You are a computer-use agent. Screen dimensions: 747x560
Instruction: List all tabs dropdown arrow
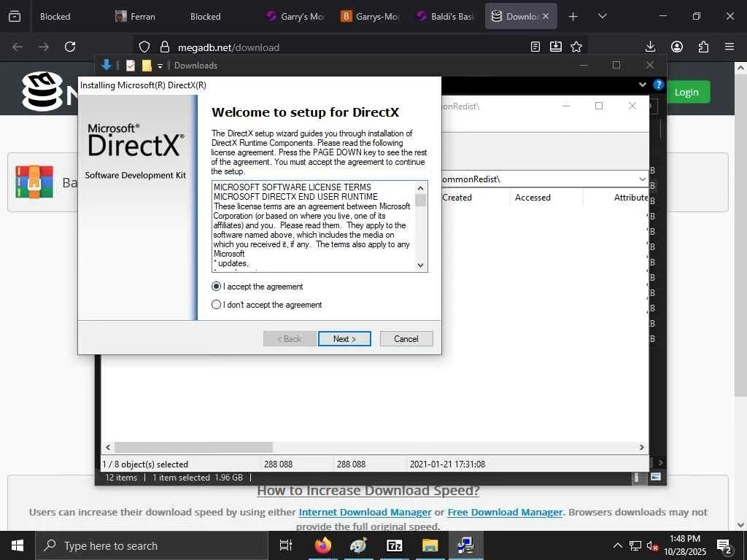tap(602, 17)
